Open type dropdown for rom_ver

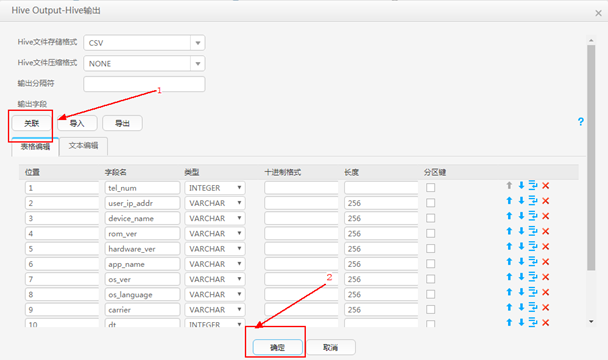pos(215,233)
